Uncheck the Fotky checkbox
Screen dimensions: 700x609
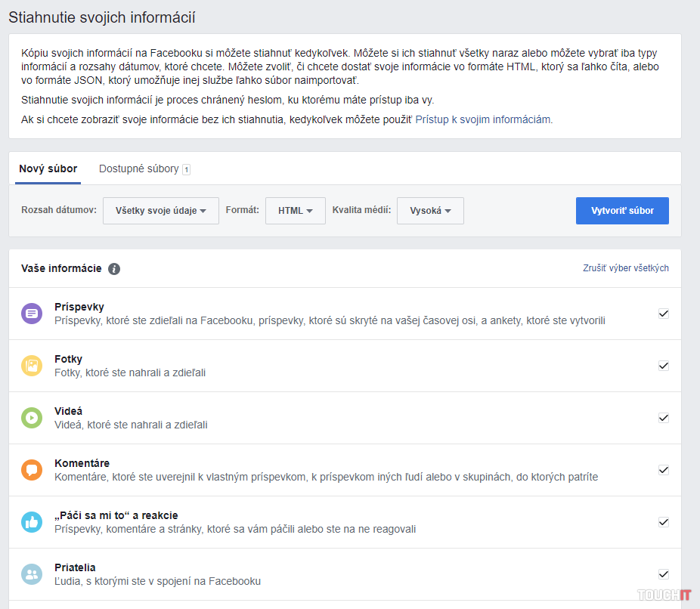(x=663, y=366)
